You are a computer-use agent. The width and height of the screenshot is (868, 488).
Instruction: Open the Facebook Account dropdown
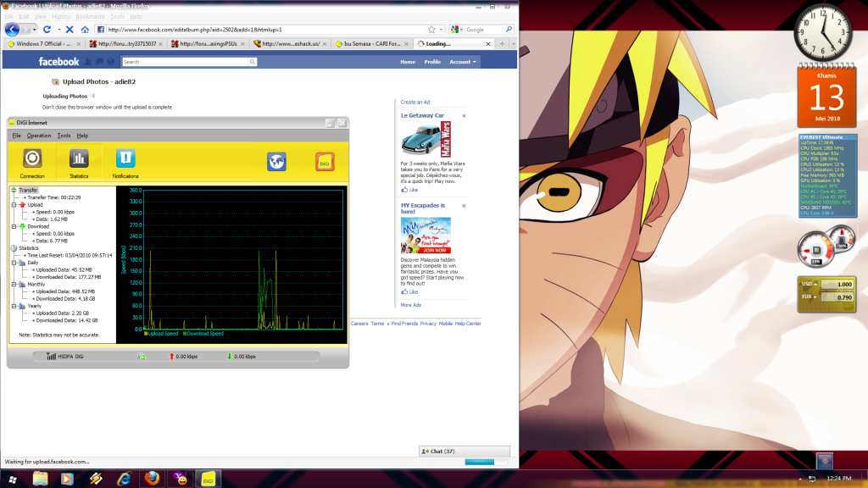pos(463,62)
